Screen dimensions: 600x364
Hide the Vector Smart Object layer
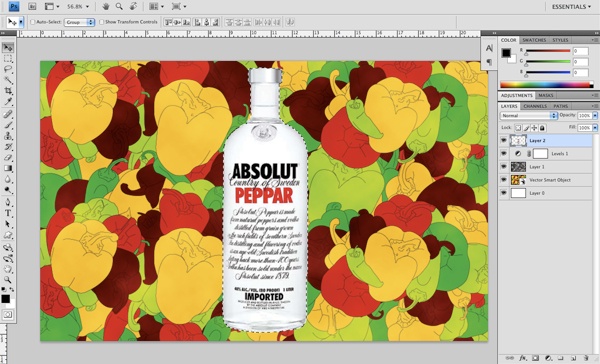pos(504,180)
